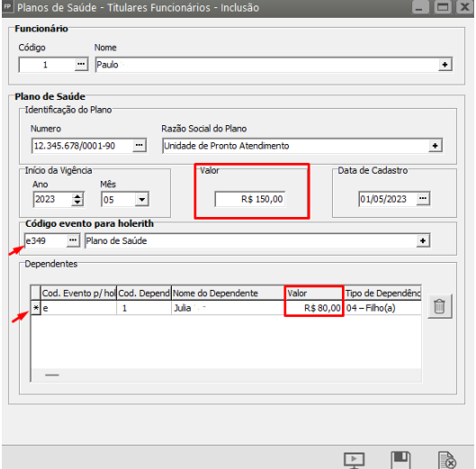Click plus button beside Plano de Saúde event
This screenshot has height=469, width=476.
point(423,241)
